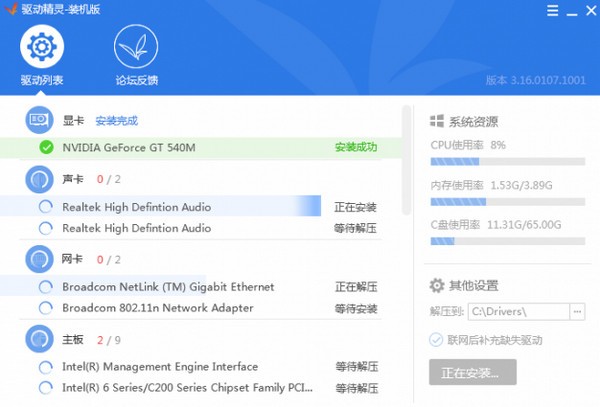Image resolution: width=600 pixels, height=407 pixels.
Task: Click the 声卡 sound card category icon
Action: tap(40, 179)
